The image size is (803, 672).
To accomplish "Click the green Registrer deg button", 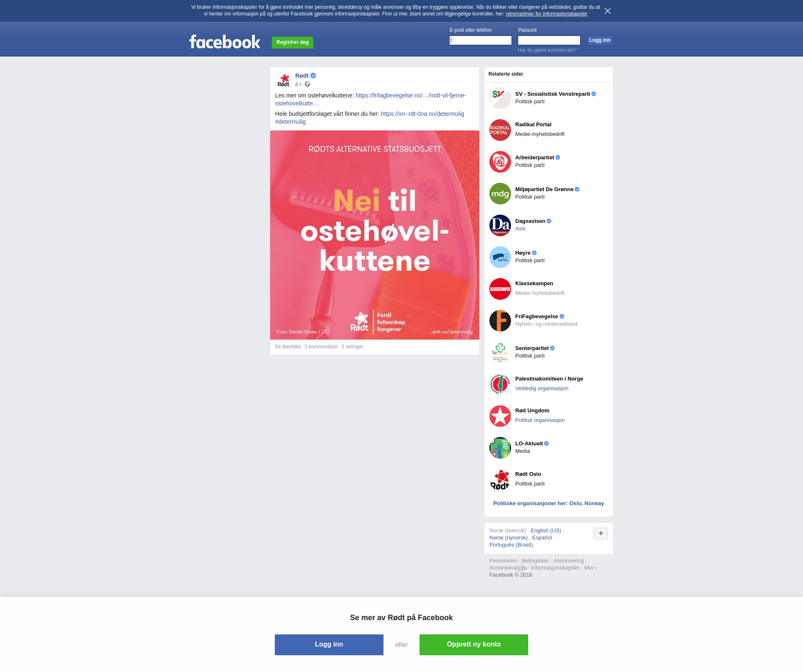I will click(x=292, y=42).
